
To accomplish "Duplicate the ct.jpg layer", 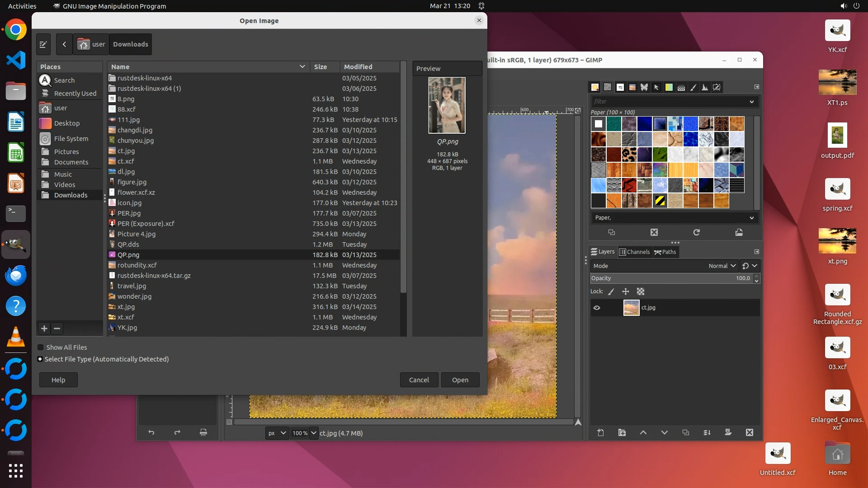I will pos(685,432).
